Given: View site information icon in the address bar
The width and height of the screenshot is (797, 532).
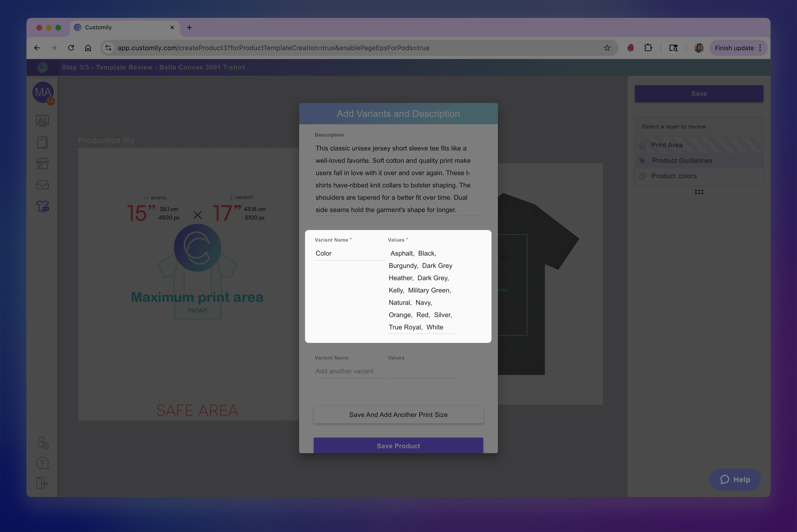Looking at the screenshot, I should (x=109, y=48).
